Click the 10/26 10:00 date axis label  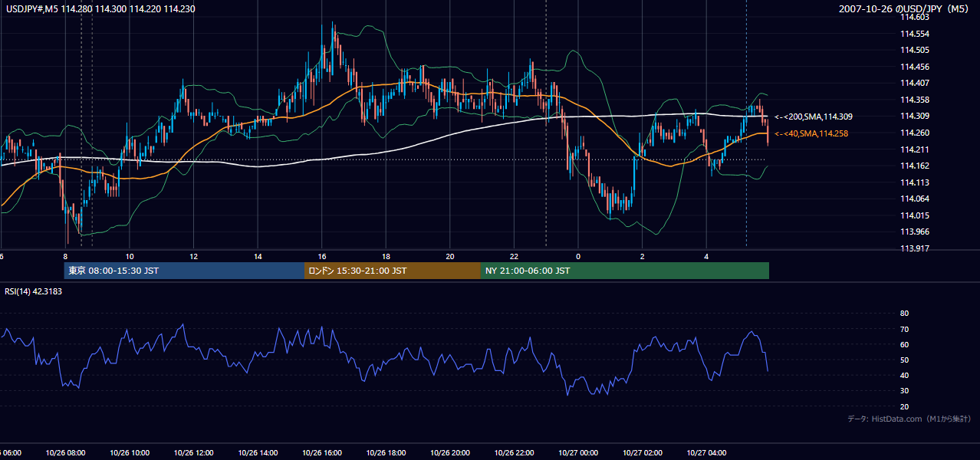point(130,453)
